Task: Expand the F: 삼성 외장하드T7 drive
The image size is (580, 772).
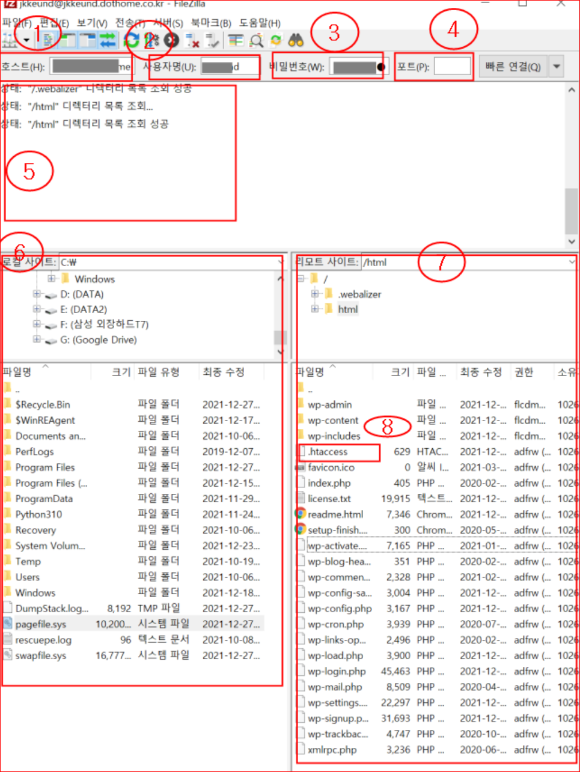Action: point(36,324)
